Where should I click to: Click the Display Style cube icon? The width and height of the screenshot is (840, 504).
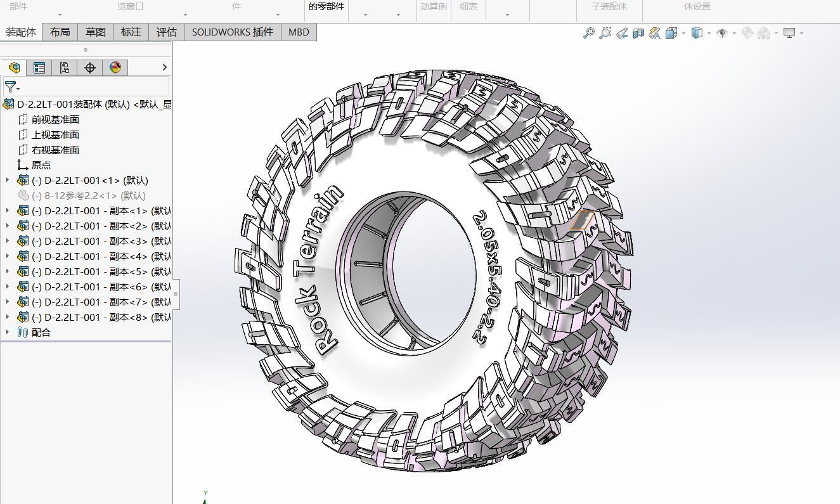click(697, 33)
